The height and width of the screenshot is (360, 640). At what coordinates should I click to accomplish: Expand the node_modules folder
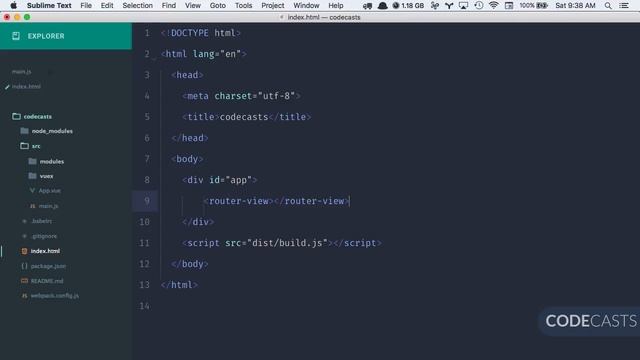52,131
